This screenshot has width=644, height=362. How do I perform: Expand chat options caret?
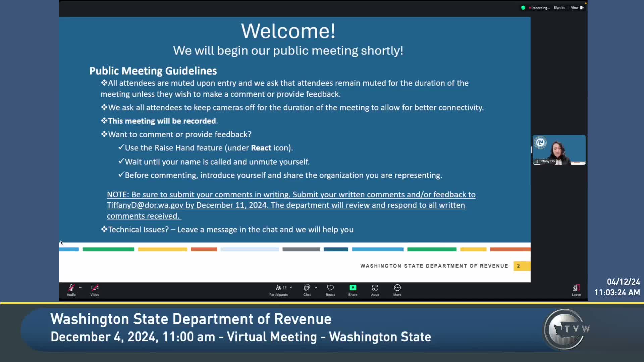(316, 288)
